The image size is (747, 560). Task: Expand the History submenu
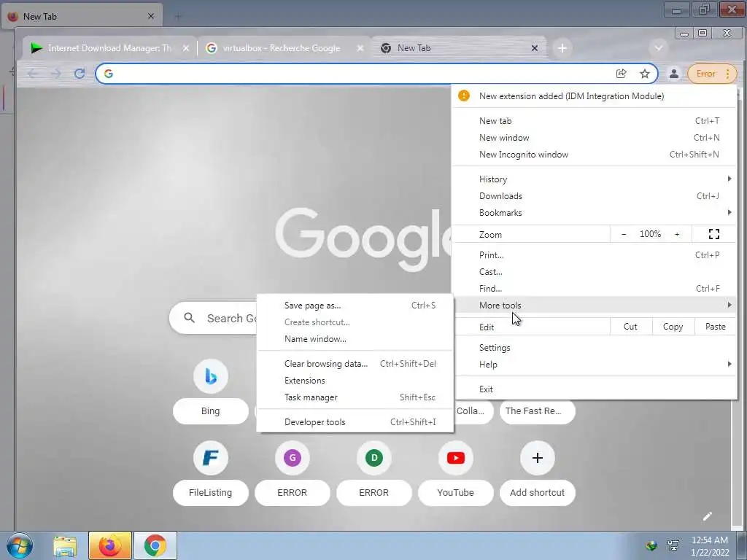[x=594, y=179]
